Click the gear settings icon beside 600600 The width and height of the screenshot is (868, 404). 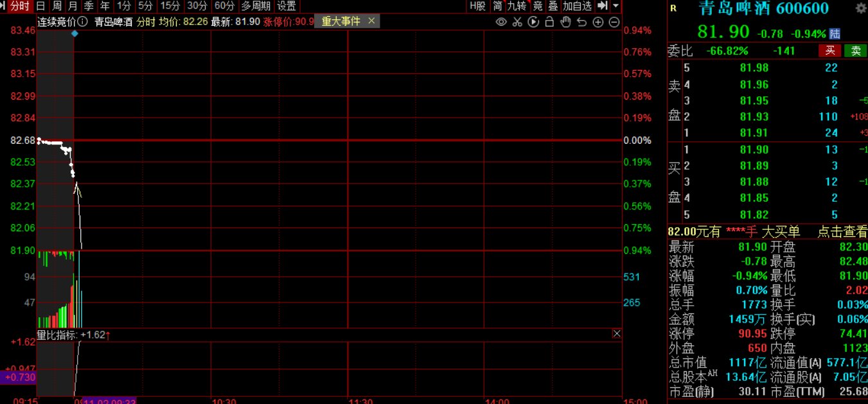[x=861, y=8]
